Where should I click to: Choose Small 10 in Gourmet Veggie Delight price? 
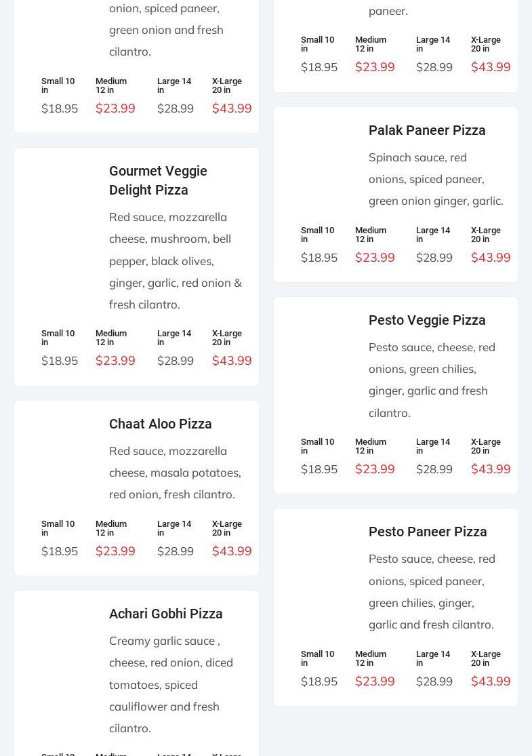[60, 360]
